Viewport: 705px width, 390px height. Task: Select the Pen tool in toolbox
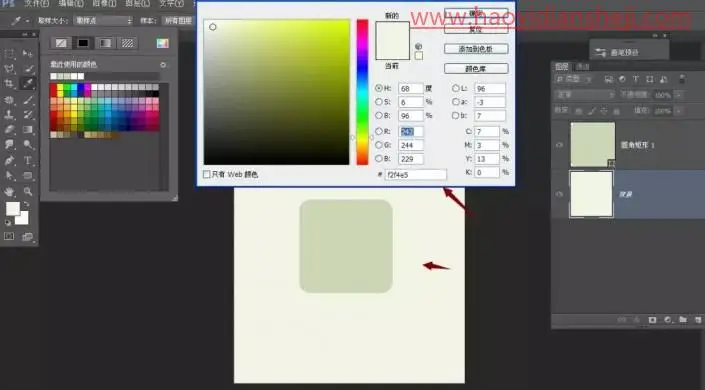[9, 161]
